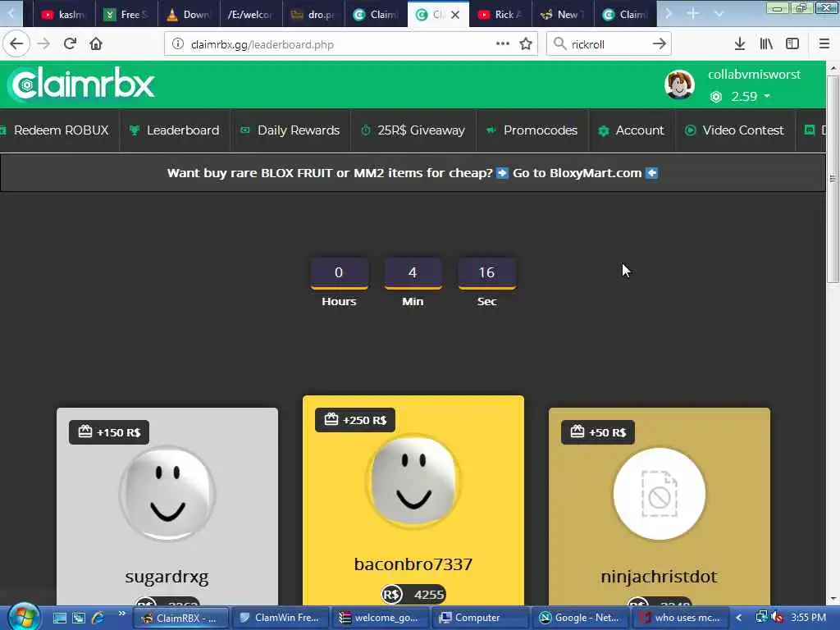This screenshot has height=630, width=840.
Task: Click the collabvmisworst username
Action: (x=754, y=75)
